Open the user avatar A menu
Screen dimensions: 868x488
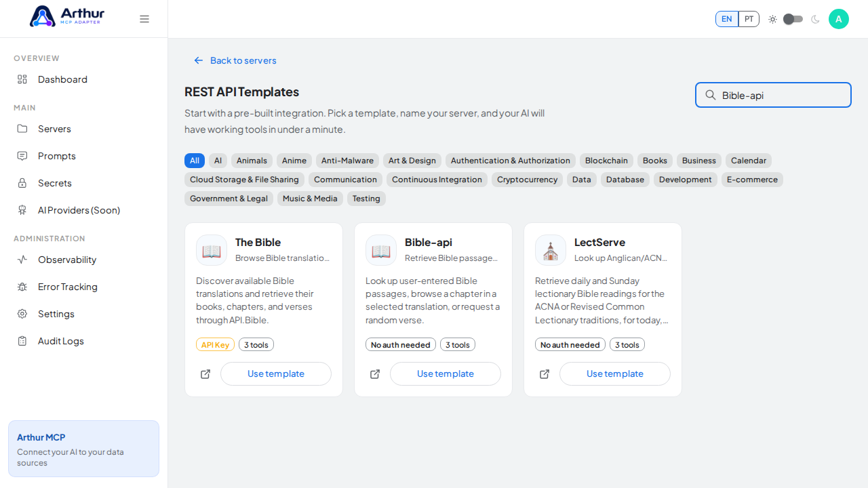839,19
